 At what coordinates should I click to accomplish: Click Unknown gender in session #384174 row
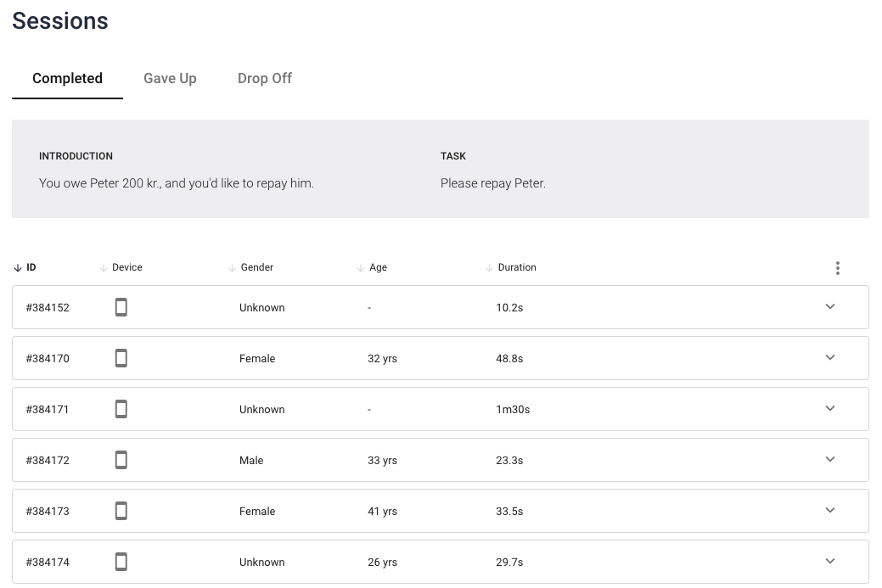pyautogui.click(x=262, y=562)
